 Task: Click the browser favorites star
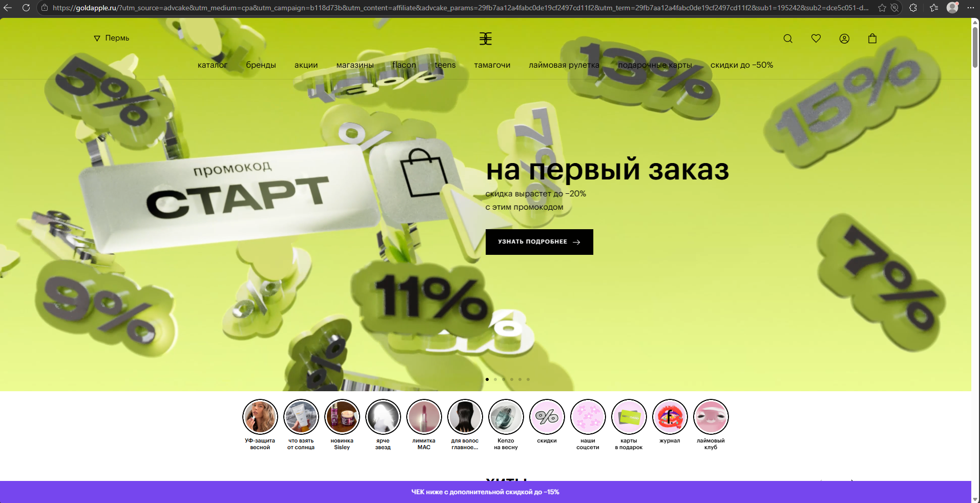(x=882, y=8)
